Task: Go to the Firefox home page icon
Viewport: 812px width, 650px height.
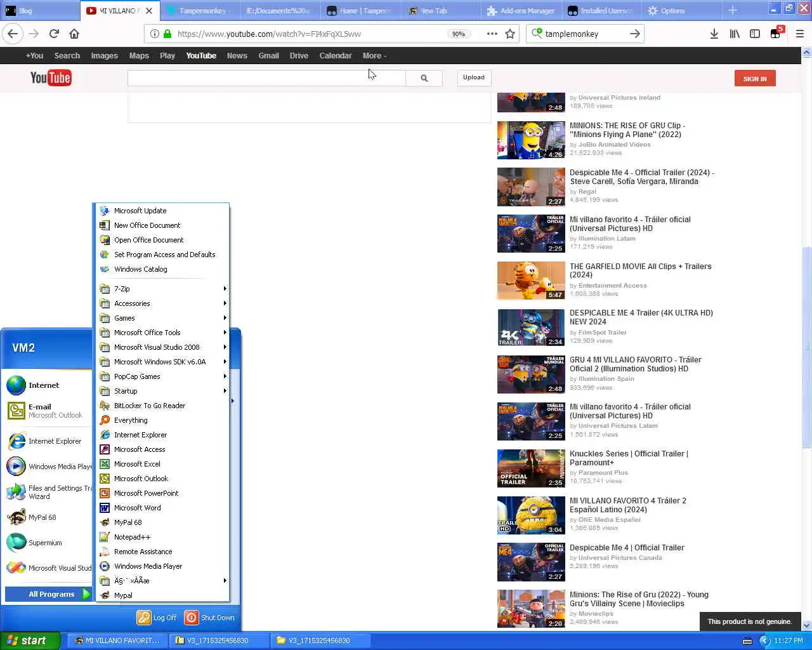Action: pos(74,34)
